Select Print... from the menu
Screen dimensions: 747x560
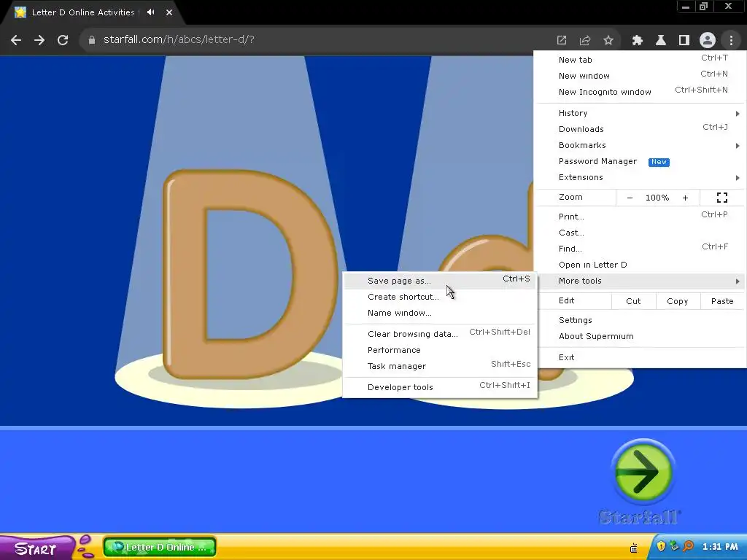640,217
